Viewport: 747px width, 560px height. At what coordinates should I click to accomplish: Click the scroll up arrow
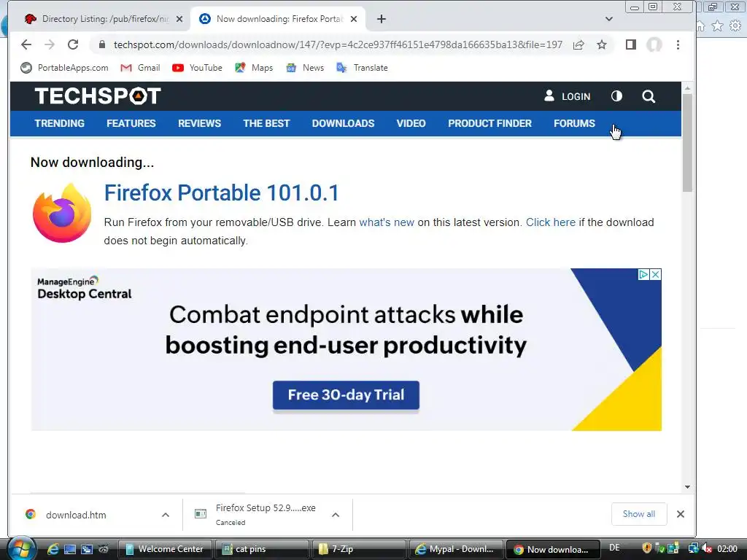(x=687, y=88)
